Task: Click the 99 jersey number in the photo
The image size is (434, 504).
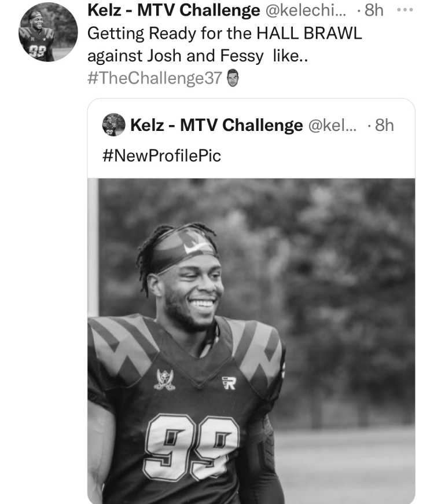Action: click(x=191, y=447)
